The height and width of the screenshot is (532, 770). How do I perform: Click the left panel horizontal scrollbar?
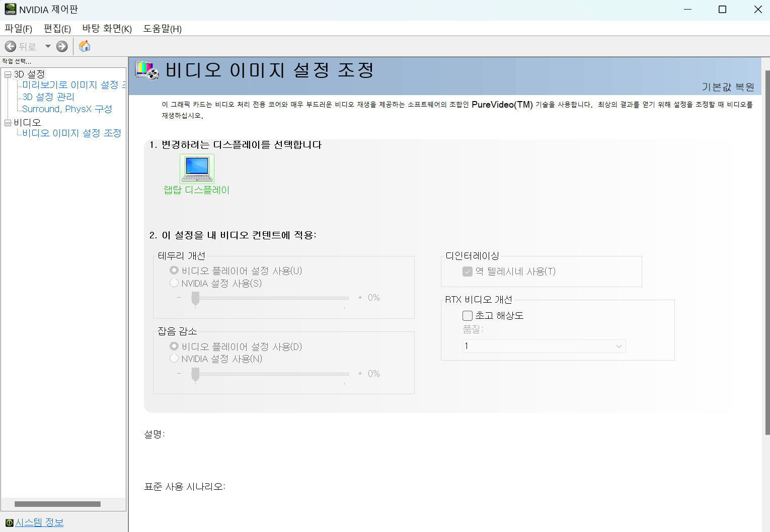[57, 504]
